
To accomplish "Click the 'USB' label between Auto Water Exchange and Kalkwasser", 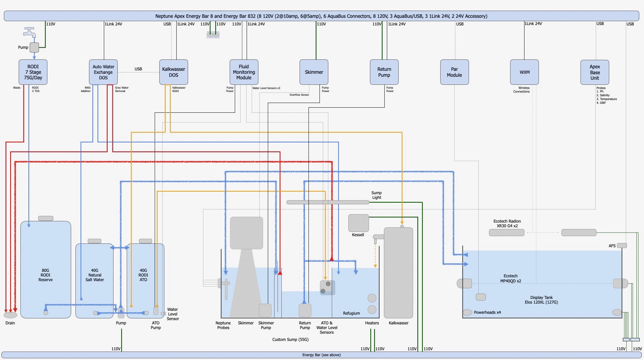I will click(139, 69).
